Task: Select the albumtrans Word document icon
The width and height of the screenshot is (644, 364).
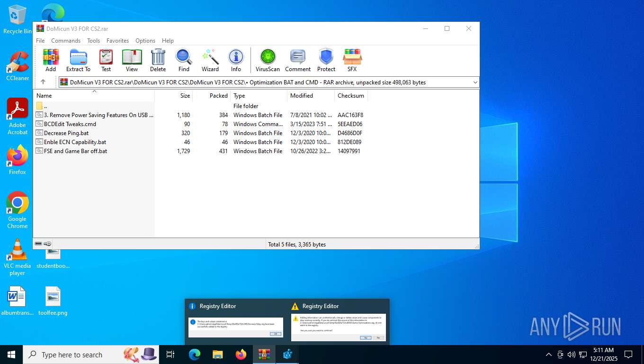Action: coord(17,301)
